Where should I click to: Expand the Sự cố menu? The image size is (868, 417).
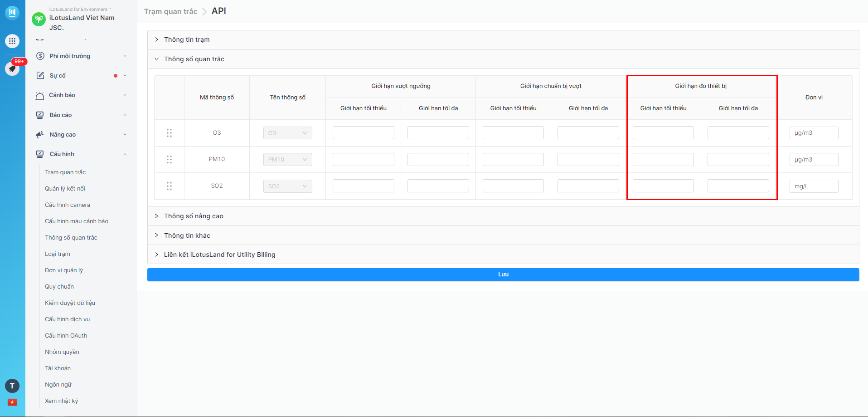click(x=125, y=76)
